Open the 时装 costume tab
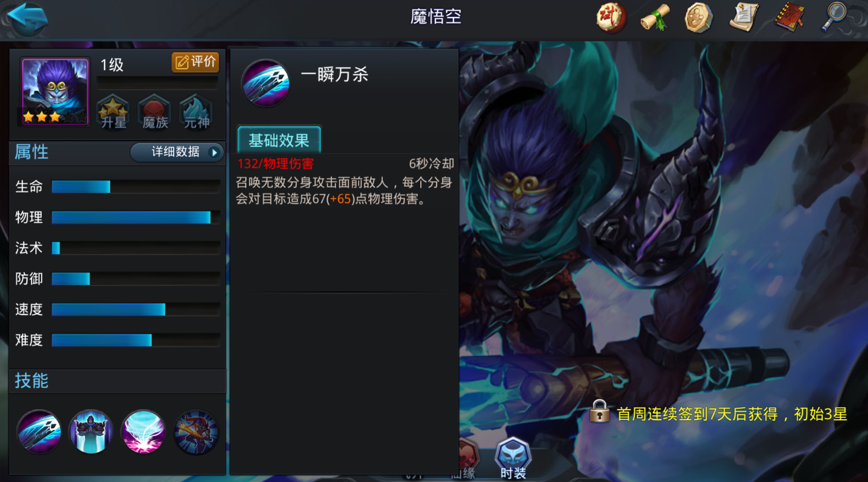Screen dimensions: 868x482 [513, 458]
